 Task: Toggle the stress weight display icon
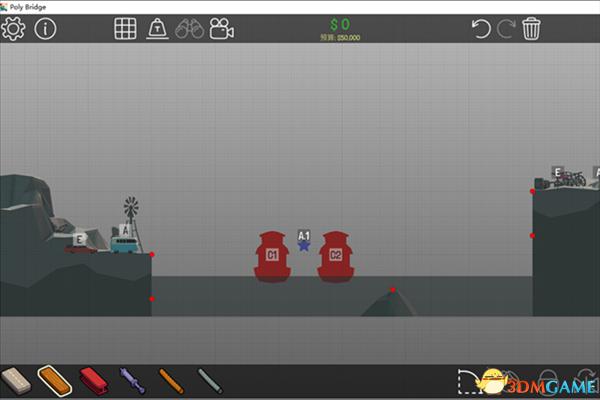tap(157, 29)
